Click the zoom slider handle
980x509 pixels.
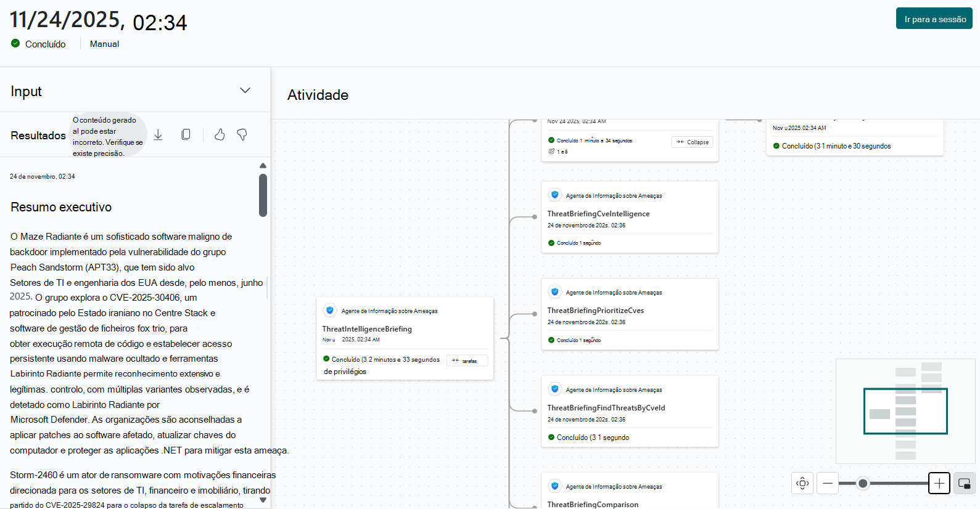coord(863,483)
